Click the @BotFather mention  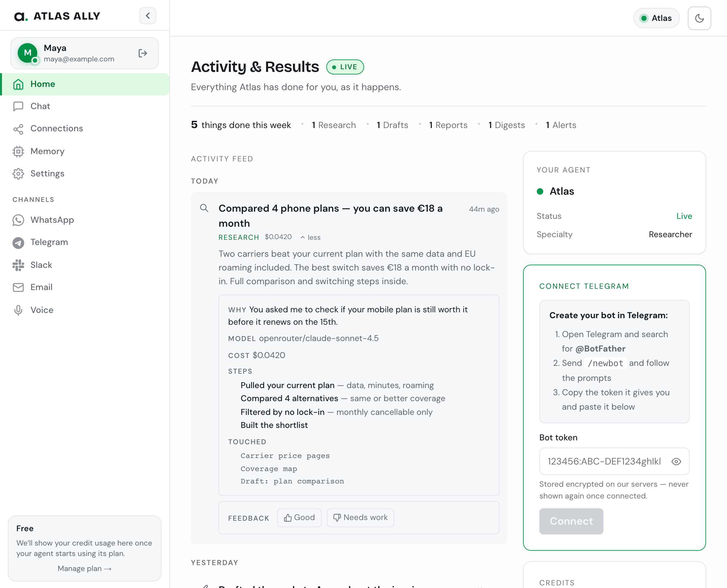[600, 349]
